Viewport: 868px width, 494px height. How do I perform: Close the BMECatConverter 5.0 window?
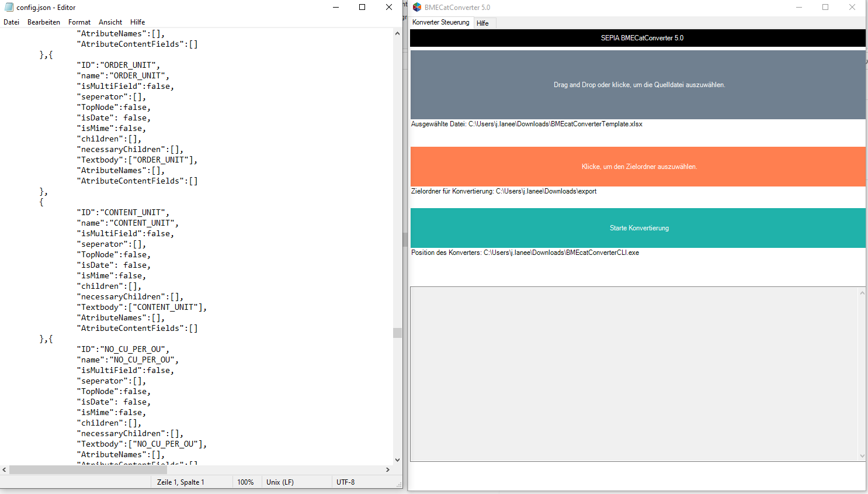pos(852,8)
